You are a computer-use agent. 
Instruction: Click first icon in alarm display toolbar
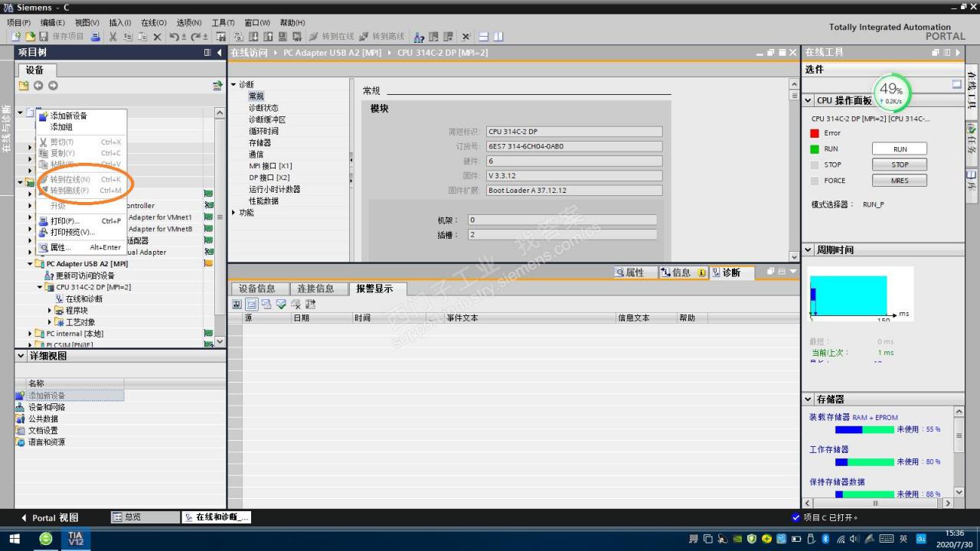tap(237, 304)
